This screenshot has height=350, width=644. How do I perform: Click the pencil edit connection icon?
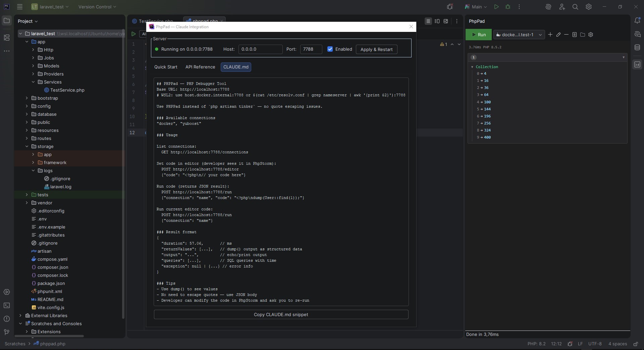558,35
